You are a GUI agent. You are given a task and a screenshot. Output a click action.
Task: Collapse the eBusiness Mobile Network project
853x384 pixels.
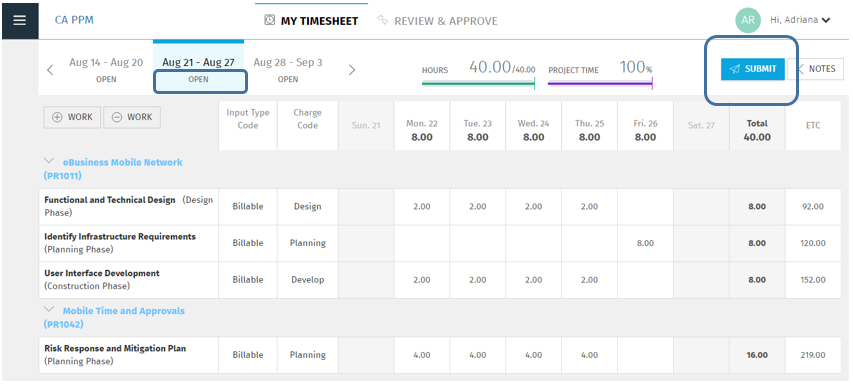(49, 162)
